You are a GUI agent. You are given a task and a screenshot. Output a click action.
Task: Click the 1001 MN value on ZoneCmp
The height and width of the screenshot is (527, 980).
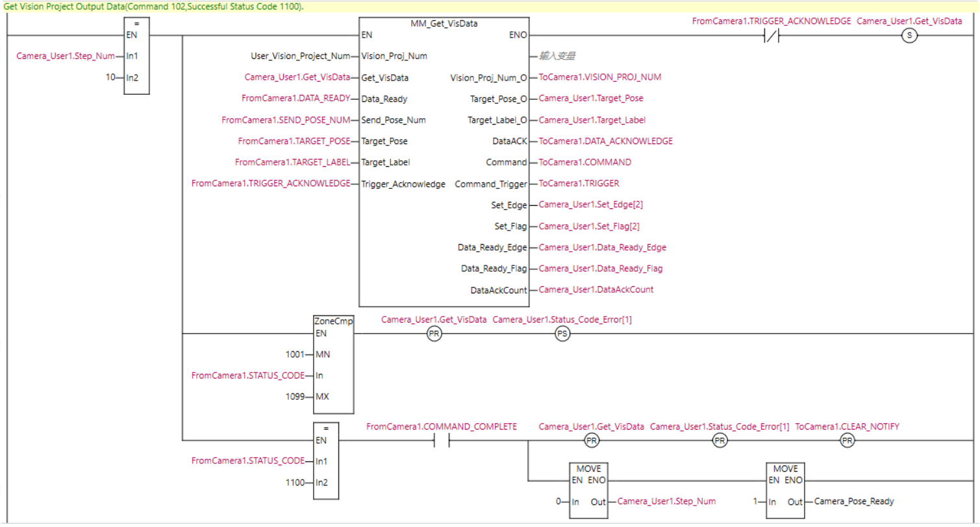click(x=296, y=354)
